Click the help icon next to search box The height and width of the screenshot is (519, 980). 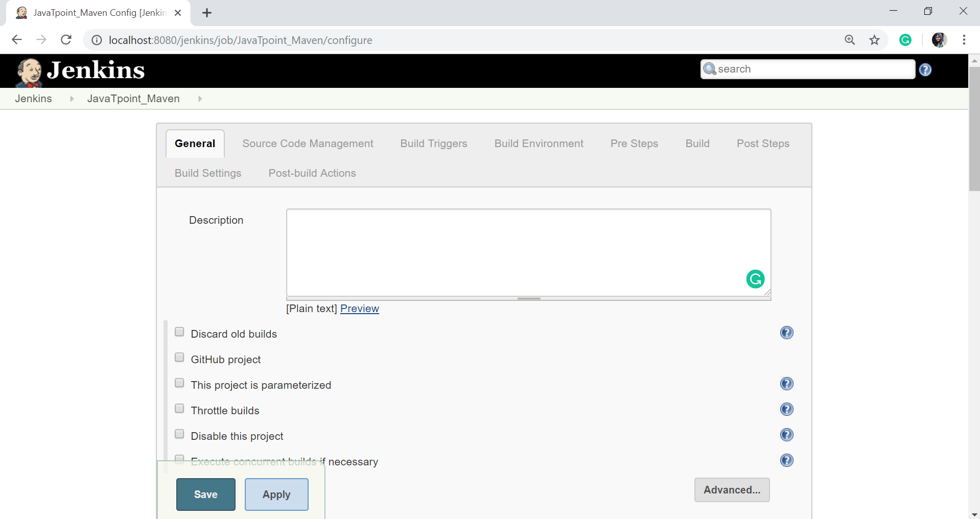coord(925,70)
